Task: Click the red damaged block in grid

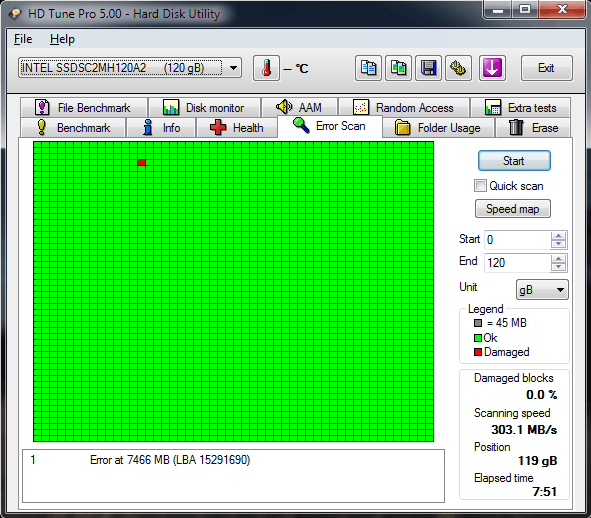Action: (x=141, y=162)
